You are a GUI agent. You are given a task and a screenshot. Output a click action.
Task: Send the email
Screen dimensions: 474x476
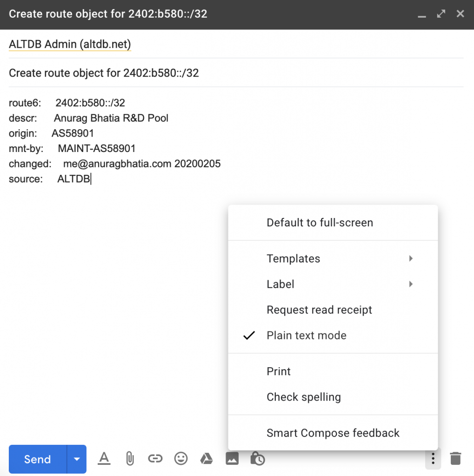click(38, 459)
